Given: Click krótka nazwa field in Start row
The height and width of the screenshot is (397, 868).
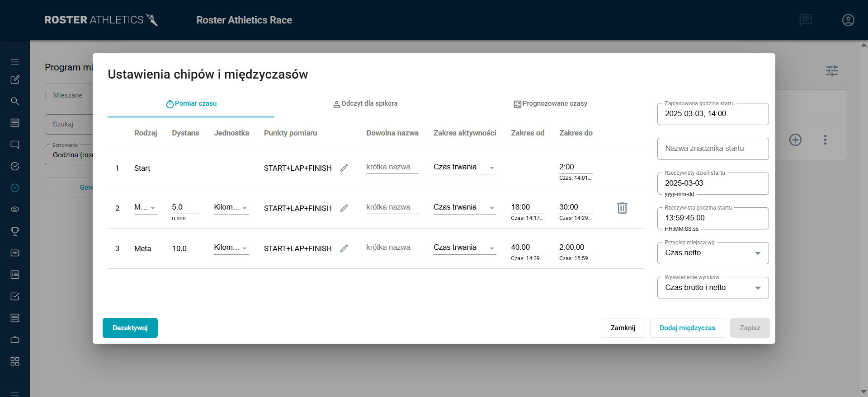Looking at the screenshot, I should coord(392,167).
